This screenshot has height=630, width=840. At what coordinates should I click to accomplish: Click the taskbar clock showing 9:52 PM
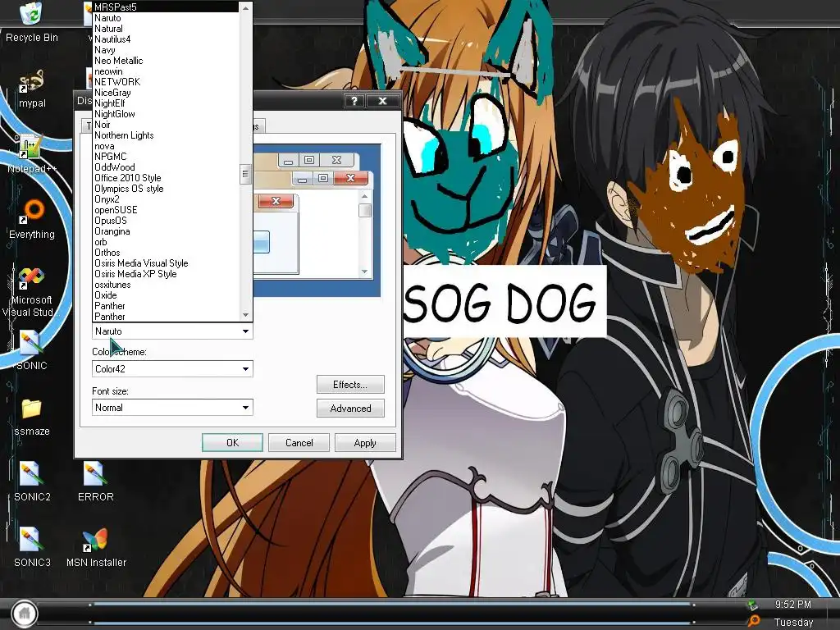pyautogui.click(x=793, y=605)
